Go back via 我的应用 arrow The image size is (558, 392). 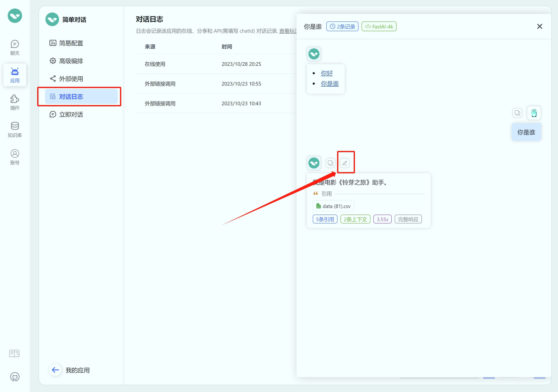(56, 370)
